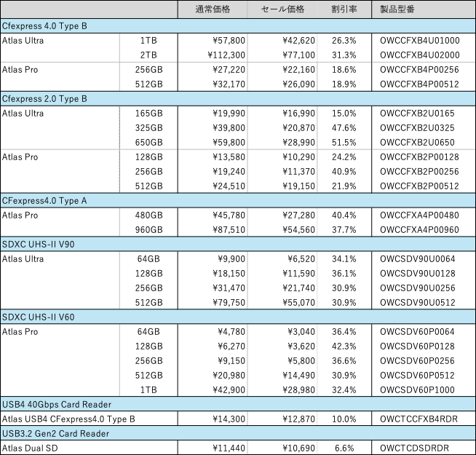
Task: Click the sale price ¥10,690
Action: click(x=298, y=448)
